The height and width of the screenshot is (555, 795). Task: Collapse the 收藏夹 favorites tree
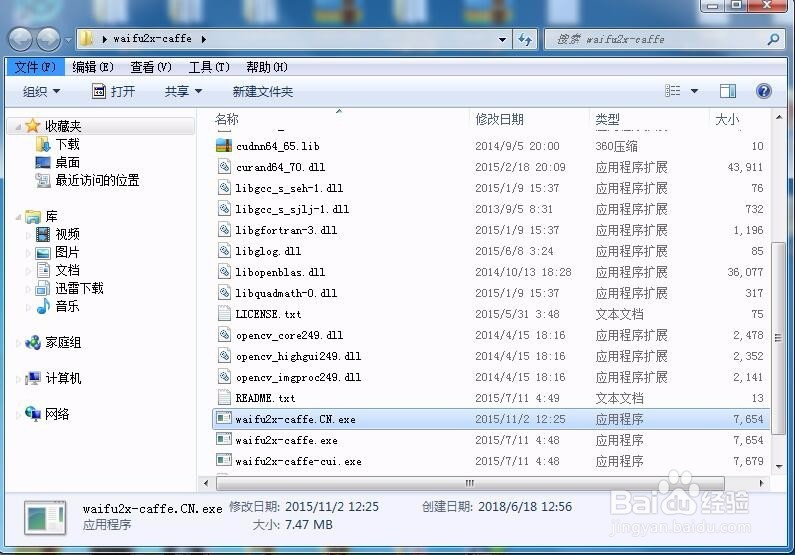[x=18, y=127]
